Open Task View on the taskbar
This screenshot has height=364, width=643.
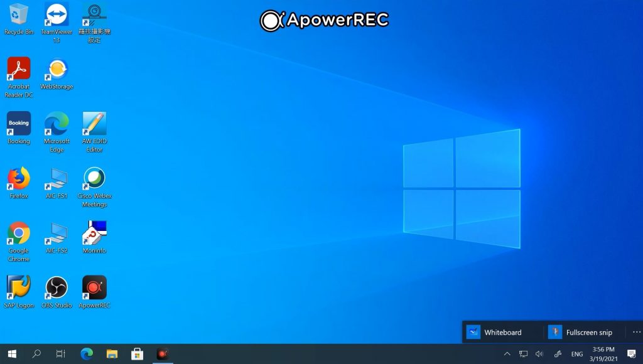[x=60, y=354]
